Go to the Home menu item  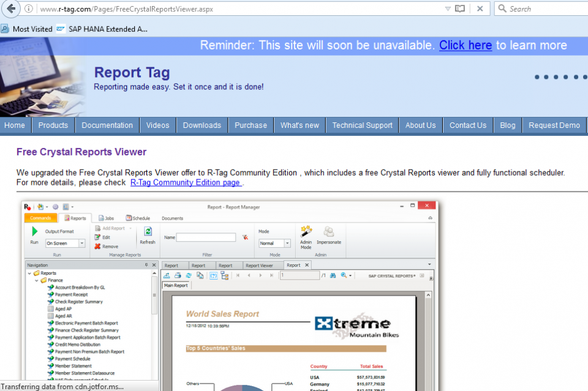point(15,125)
